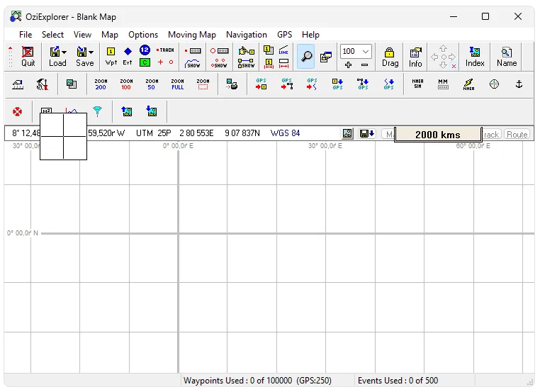This screenshot has height=392, width=540.
Task: Click the check calibration ruler icon
Action: [18, 84]
